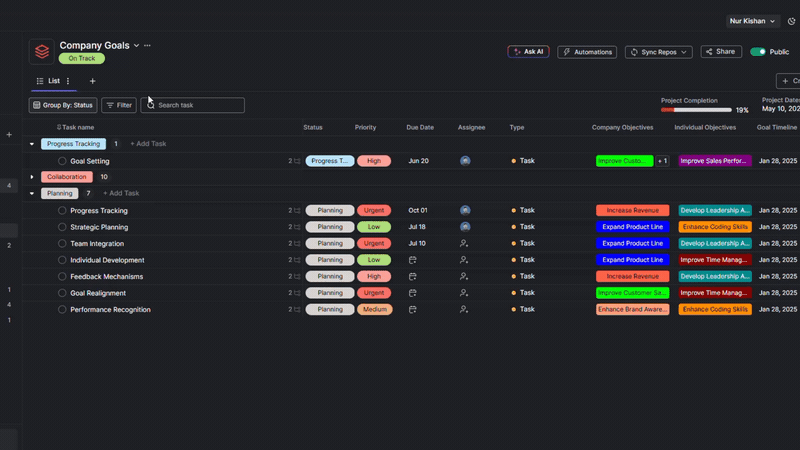
Task: Collapse the Progress Tracking group
Action: coord(32,144)
